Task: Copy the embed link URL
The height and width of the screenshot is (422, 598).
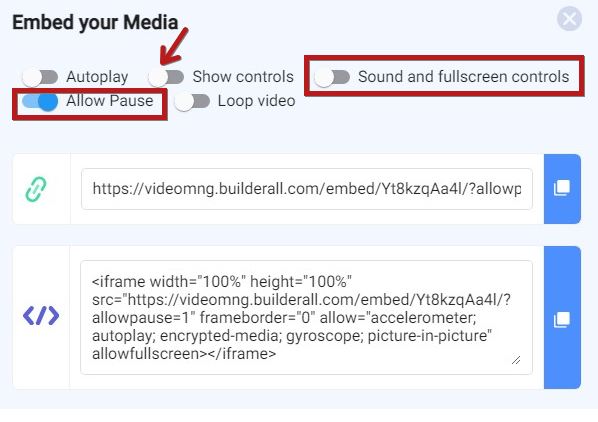Action: tap(562, 189)
